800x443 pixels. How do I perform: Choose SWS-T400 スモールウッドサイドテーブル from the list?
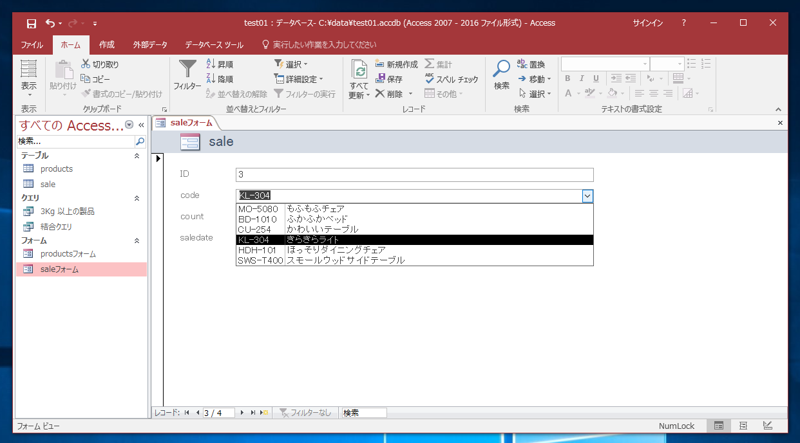coord(414,260)
